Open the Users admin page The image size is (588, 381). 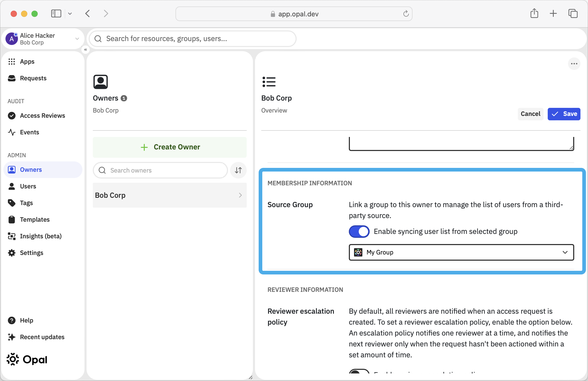[x=28, y=186]
